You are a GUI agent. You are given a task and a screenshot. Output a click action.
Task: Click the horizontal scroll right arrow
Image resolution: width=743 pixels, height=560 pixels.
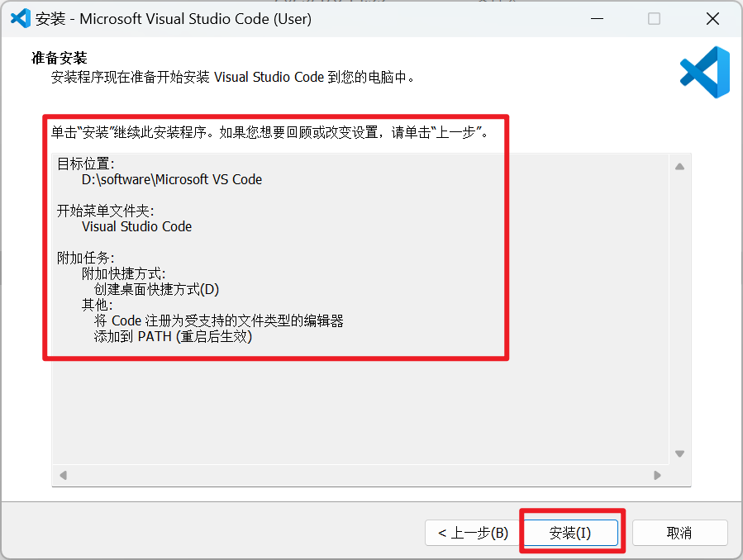(657, 475)
